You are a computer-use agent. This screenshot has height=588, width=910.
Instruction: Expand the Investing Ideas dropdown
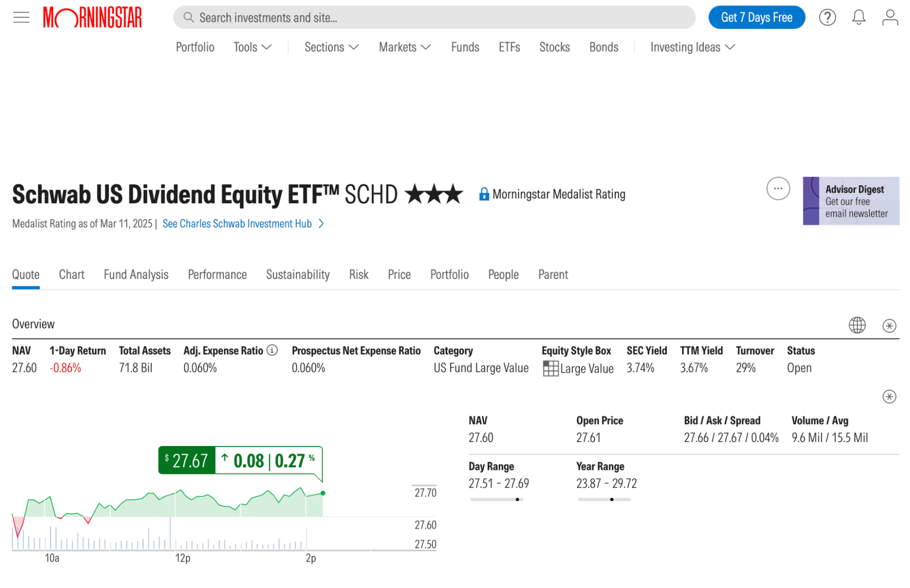point(692,47)
